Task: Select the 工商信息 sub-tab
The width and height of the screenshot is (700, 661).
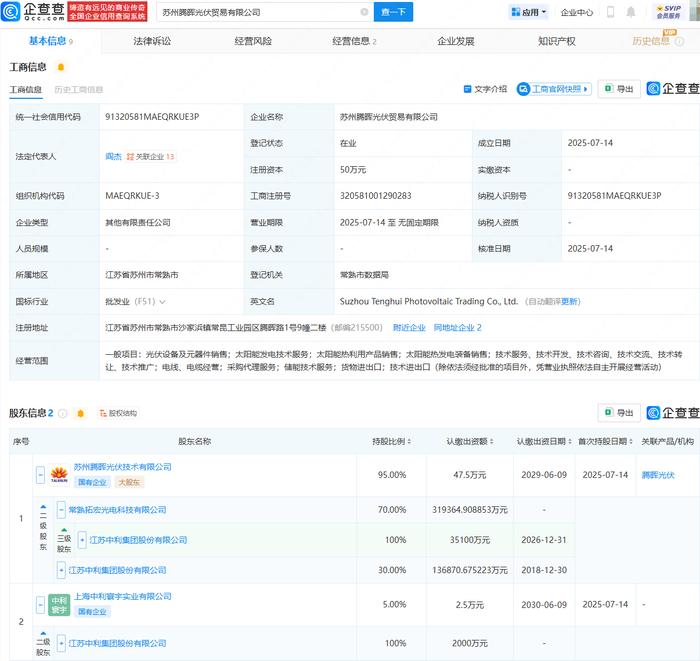Action: pos(26,90)
